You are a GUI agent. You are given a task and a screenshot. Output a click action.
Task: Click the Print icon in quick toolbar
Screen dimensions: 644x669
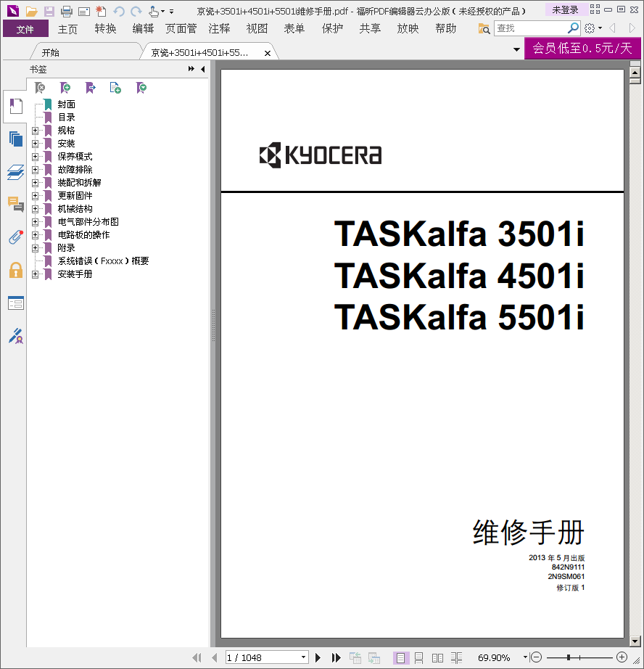click(67, 11)
